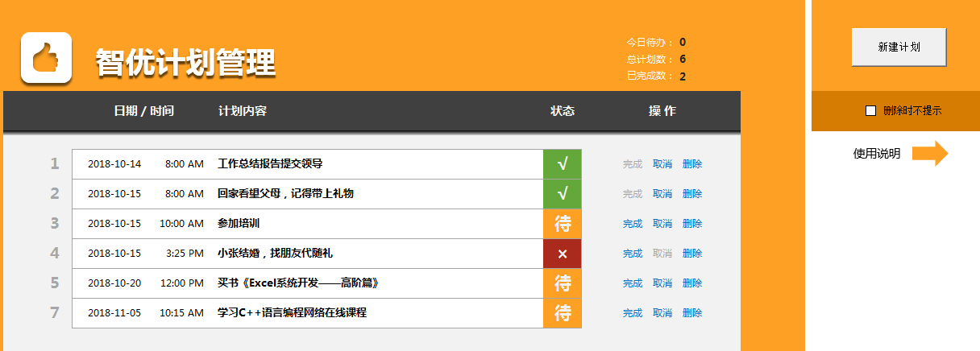980x351 pixels.
Task: Click the date 2018-10-14
Action: [x=114, y=164]
